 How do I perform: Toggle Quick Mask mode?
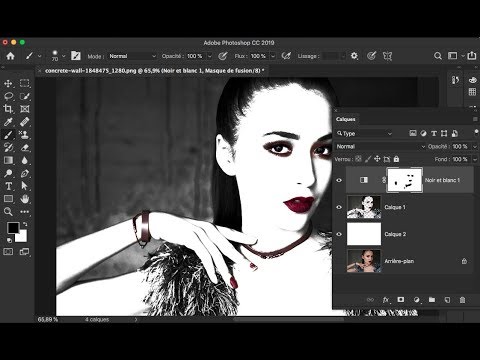tap(8, 252)
